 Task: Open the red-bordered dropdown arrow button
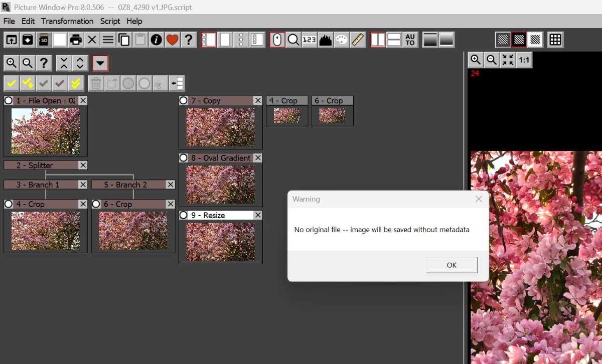click(100, 63)
